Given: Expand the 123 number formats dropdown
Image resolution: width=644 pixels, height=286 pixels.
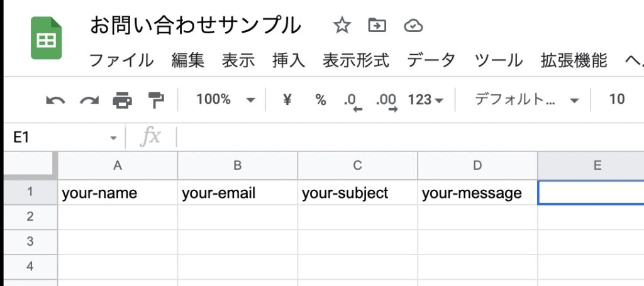Looking at the screenshot, I should click(x=426, y=99).
